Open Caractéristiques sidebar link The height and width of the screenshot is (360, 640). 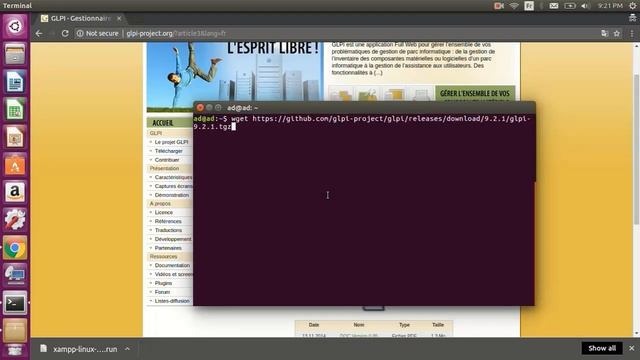(x=173, y=177)
